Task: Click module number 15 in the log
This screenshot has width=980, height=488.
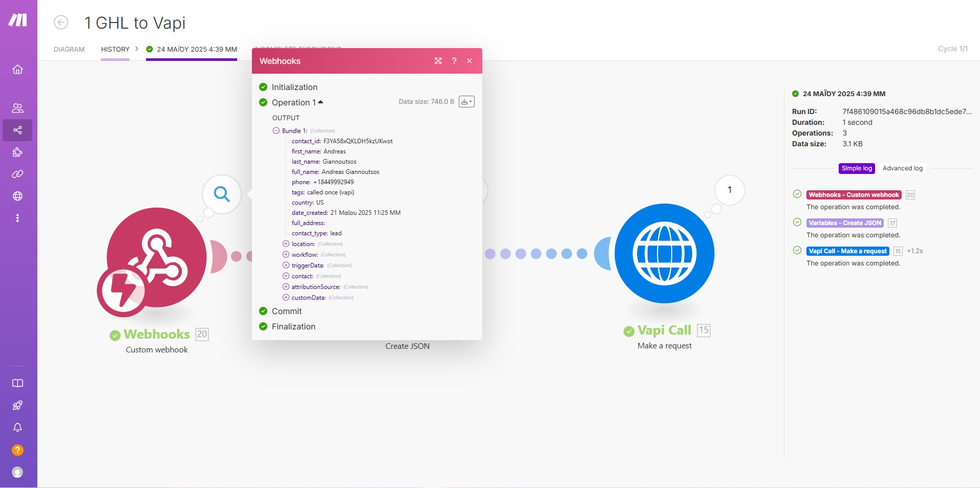Action: coord(898,251)
